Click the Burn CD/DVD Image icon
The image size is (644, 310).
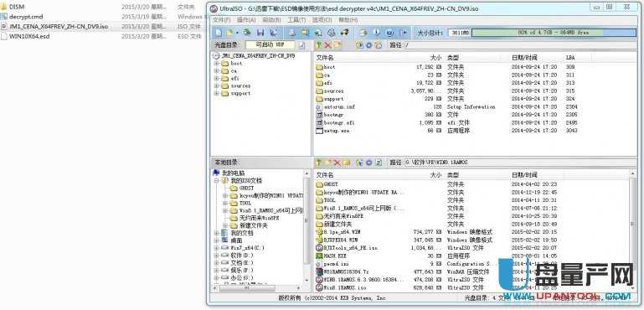coord(344,33)
